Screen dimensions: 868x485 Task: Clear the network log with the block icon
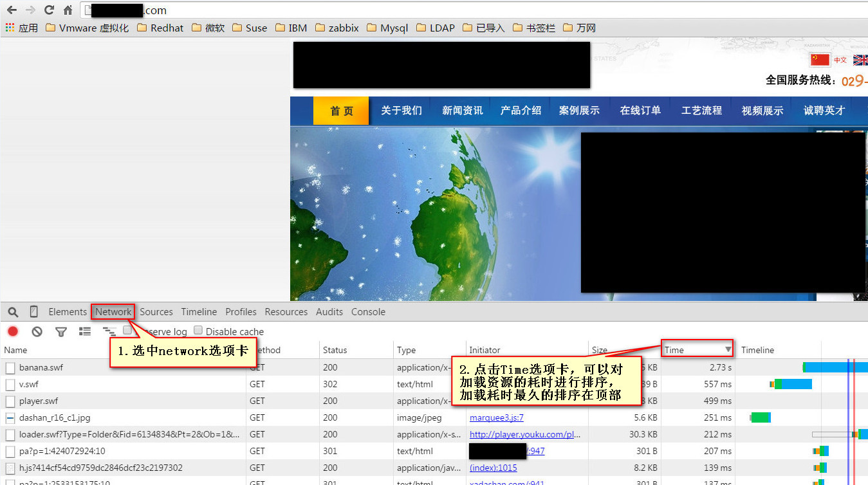pyautogui.click(x=37, y=331)
